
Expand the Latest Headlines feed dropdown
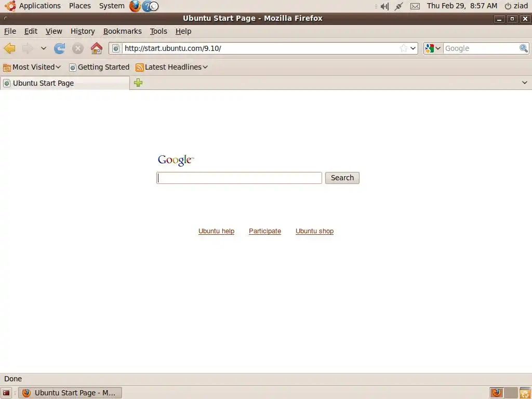coord(171,67)
